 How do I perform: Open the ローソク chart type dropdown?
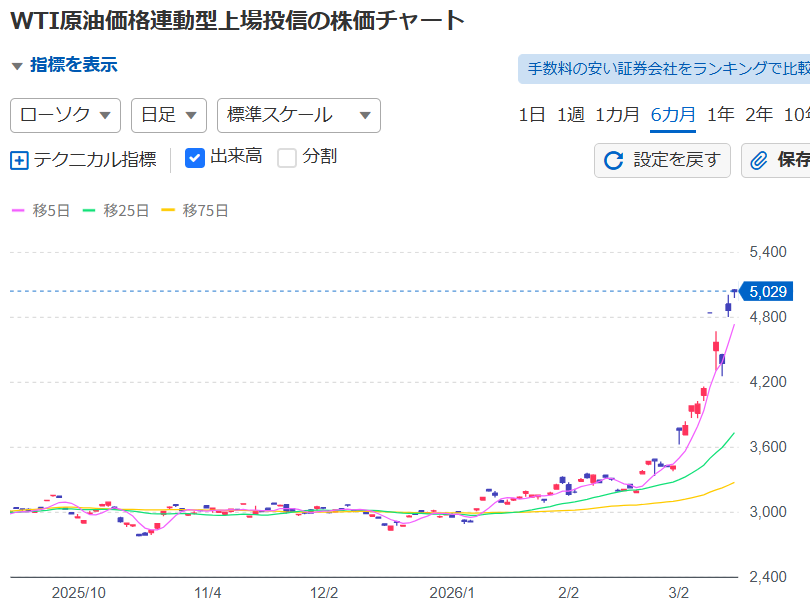65,115
